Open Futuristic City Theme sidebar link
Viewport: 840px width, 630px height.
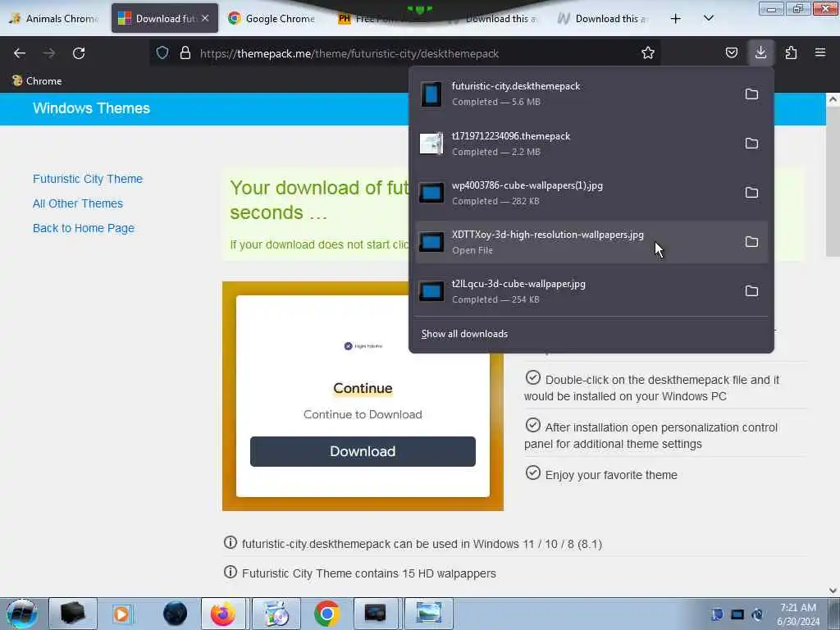pos(87,179)
